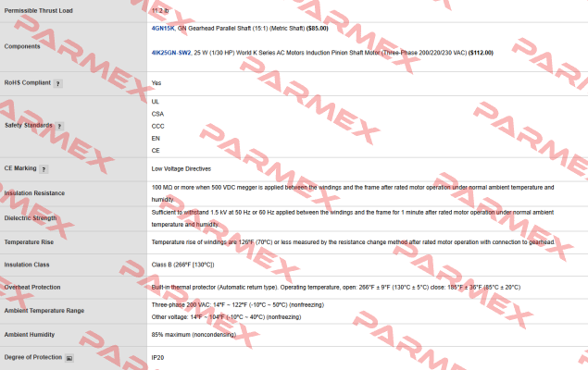Click the '($112.00)' motor price
This screenshot has width=588, height=370.
pos(481,53)
